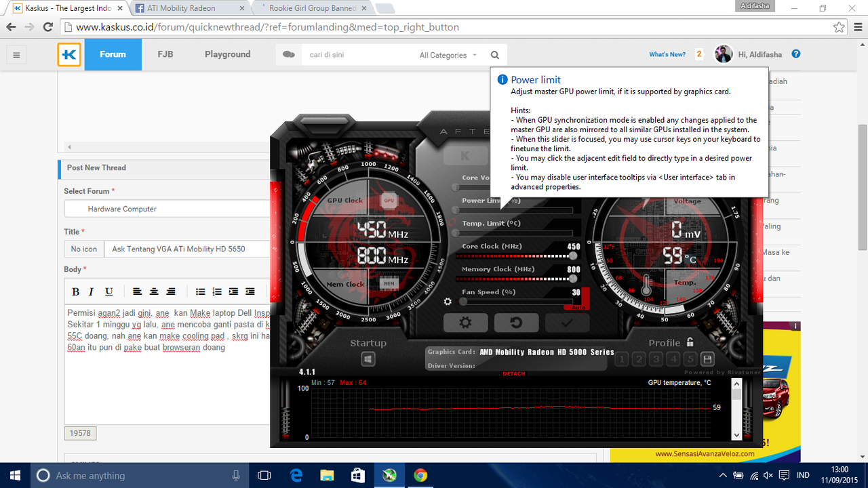Viewport: 868px width, 488px height.
Task: Click the thread Title input field
Action: click(188, 249)
